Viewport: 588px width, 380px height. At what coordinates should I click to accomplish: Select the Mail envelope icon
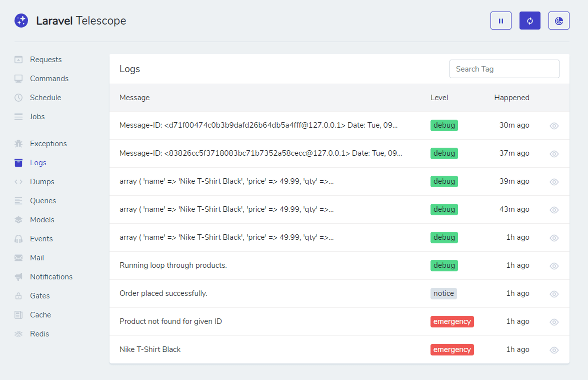coord(18,257)
